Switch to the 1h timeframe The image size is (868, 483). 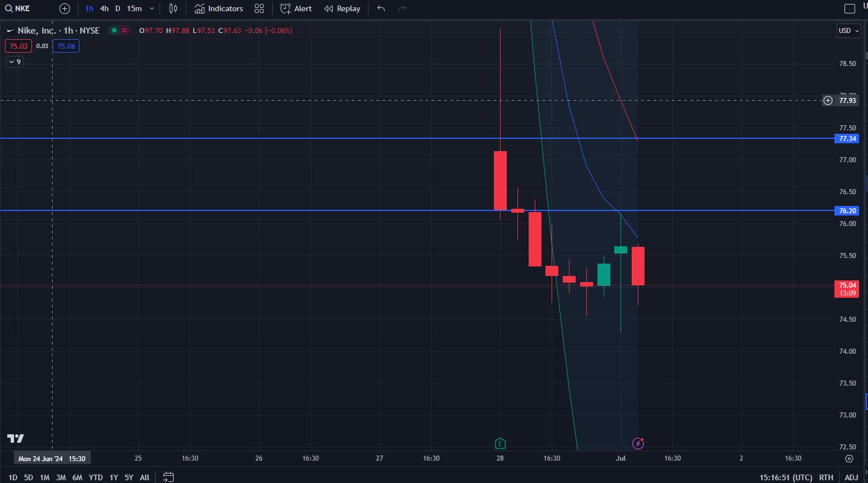click(x=89, y=8)
